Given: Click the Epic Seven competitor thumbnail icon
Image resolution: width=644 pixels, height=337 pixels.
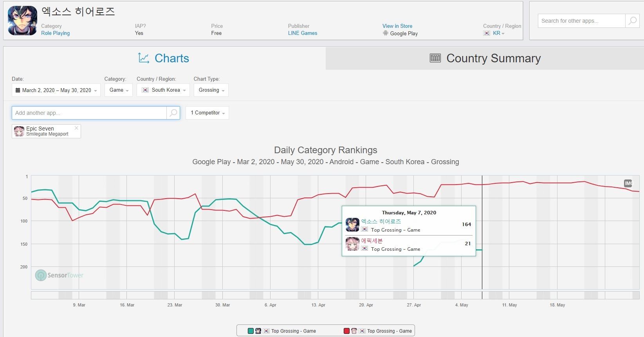Looking at the screenshot, I should tap(19, 131).
